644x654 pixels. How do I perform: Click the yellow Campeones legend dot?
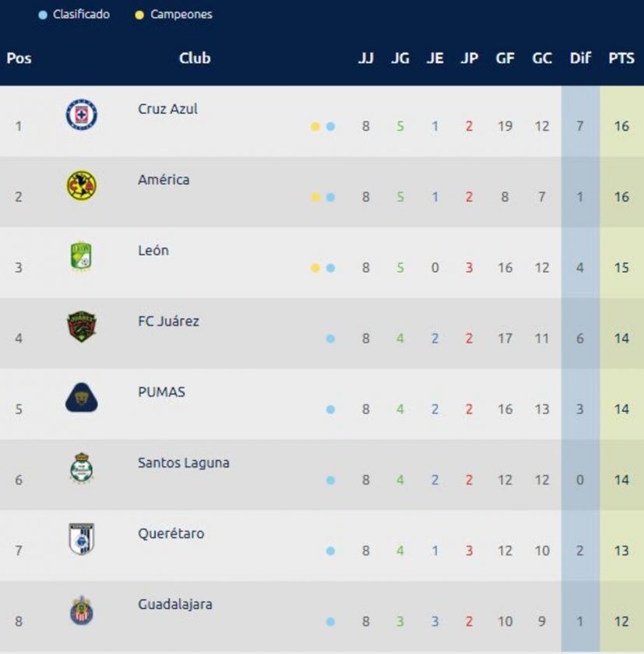pyautogui.click(x=139, y=15)
